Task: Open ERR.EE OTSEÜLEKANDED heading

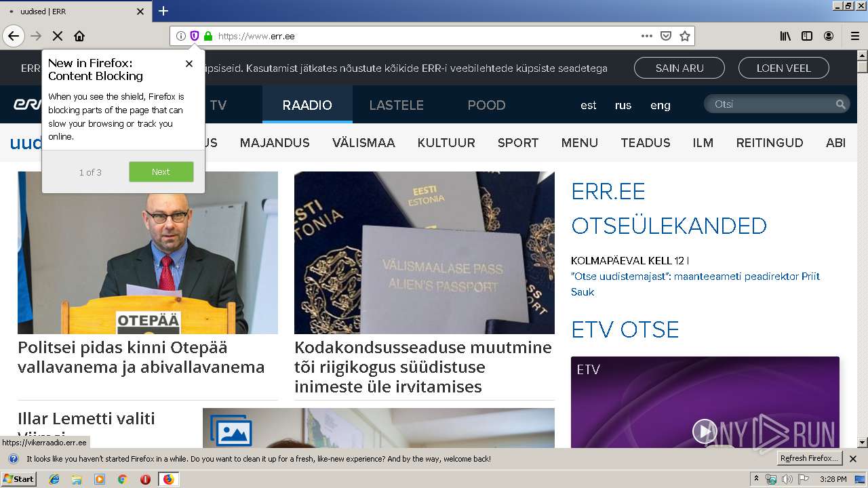Action: pos(669,208)
